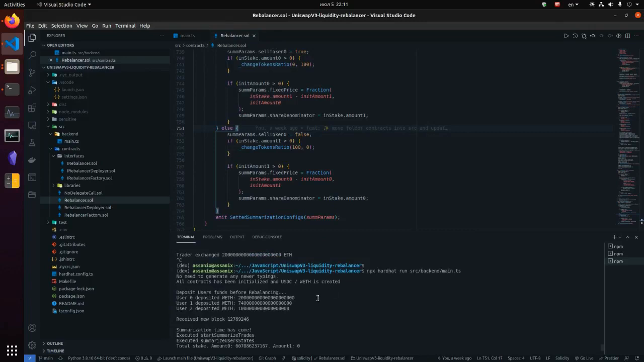Click the main branch in status bar
644x362 pixels.
click(46, 358)
